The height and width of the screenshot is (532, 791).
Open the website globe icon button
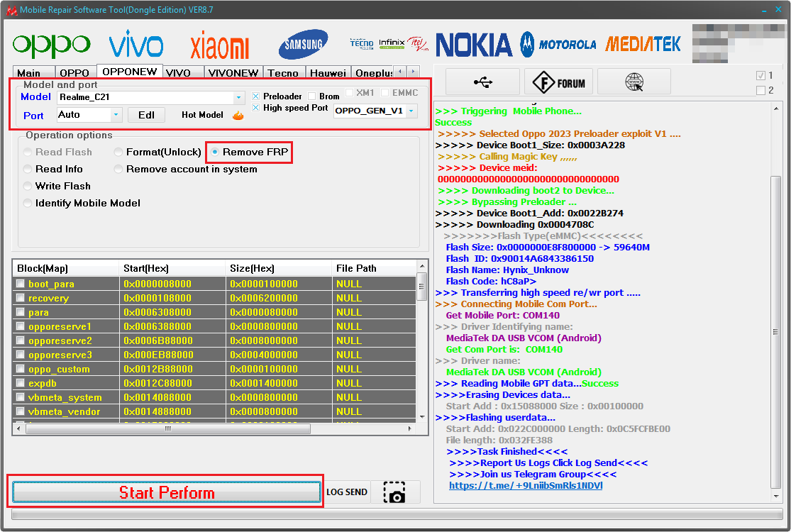click(x=634, y=82)
